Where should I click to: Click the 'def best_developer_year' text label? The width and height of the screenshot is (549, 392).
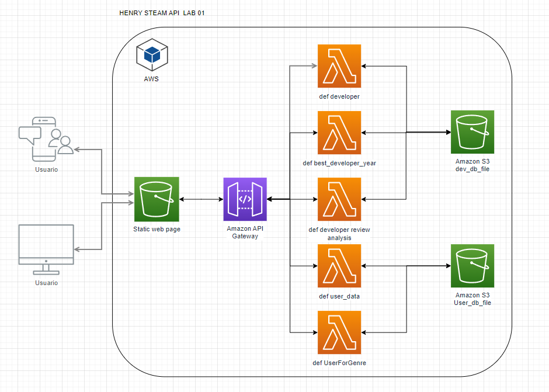tap(339, 163)
